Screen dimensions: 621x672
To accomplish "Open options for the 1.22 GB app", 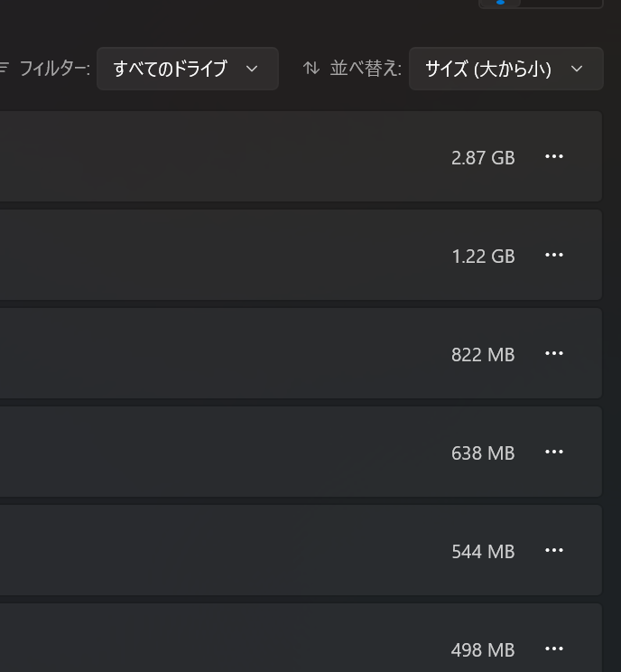I will pyautogui.click(x=554, y=255).
